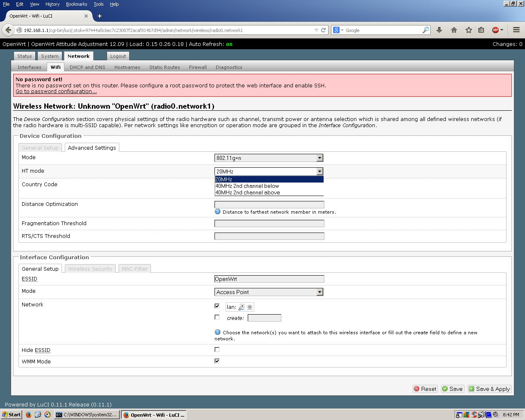Follow Go to password configuration link
Screen dimensions: 525x420
(x=56, y=91)
